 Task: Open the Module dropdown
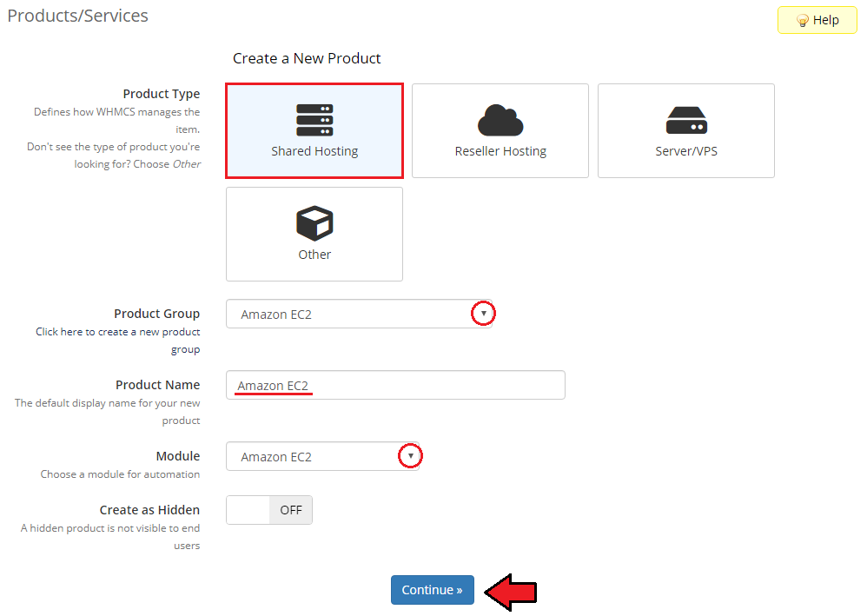(323, 456)
